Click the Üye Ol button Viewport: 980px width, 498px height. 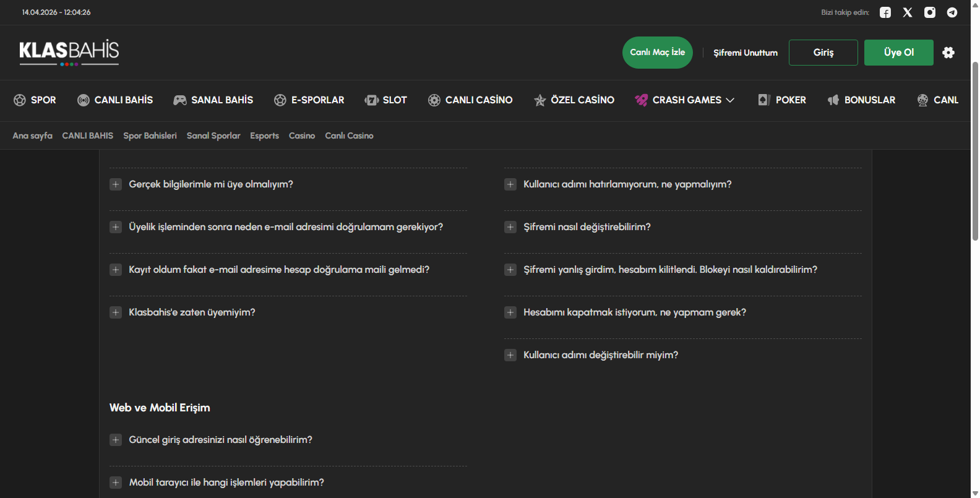click(898, 53)
